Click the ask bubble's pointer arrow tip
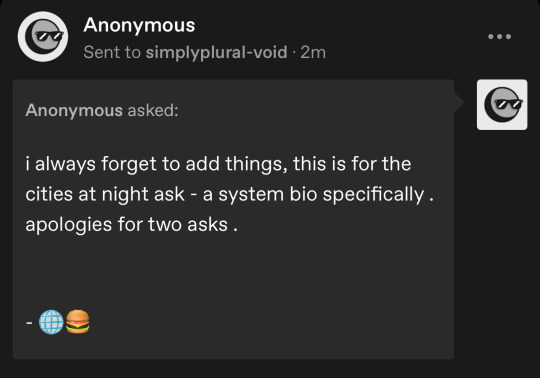Screen dimensions: 540x378 point(462,102)
